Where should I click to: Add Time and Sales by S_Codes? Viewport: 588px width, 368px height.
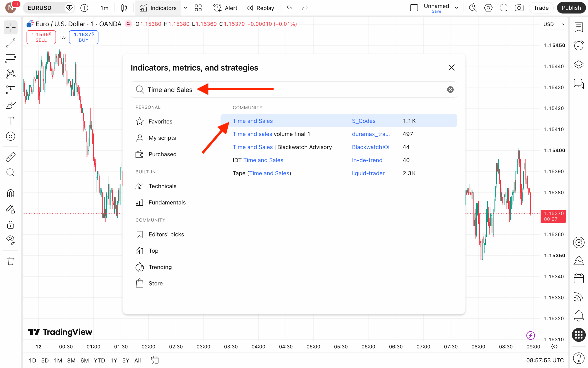coord(339,121)
